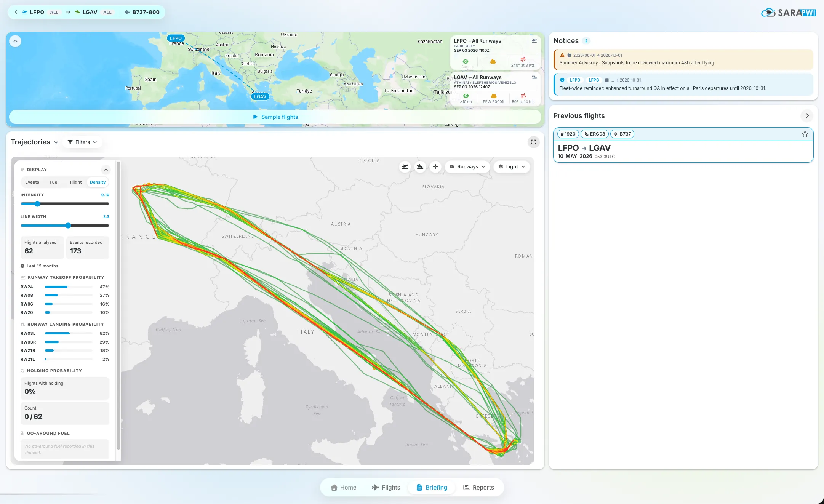Click info icon on fleet-wide notice

(x=562, y=80)
